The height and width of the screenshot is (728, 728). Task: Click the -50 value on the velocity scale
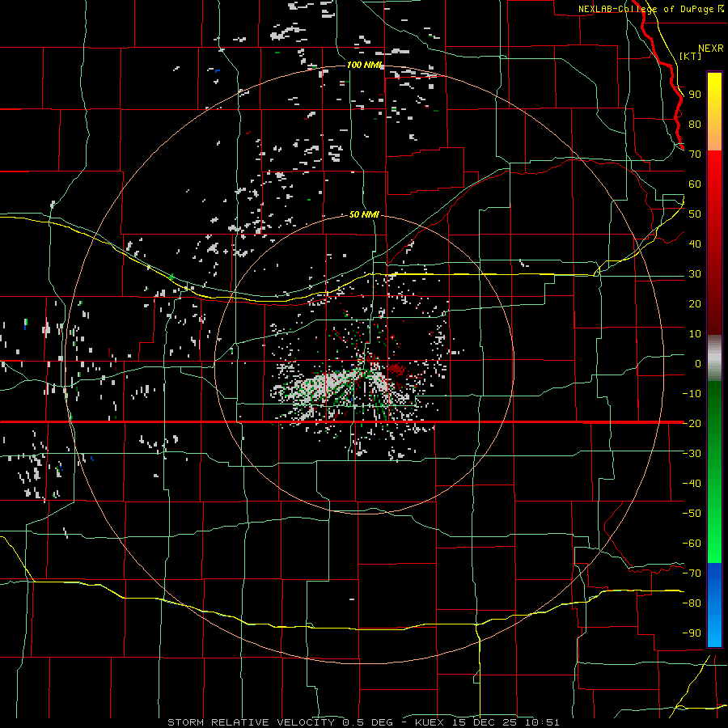tap(692, 513)
